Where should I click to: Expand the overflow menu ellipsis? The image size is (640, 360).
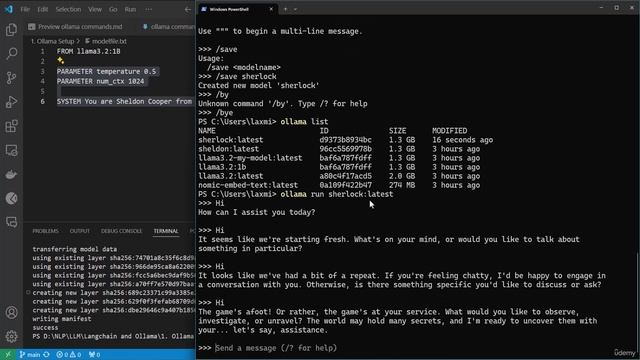[x=149, y=9]
